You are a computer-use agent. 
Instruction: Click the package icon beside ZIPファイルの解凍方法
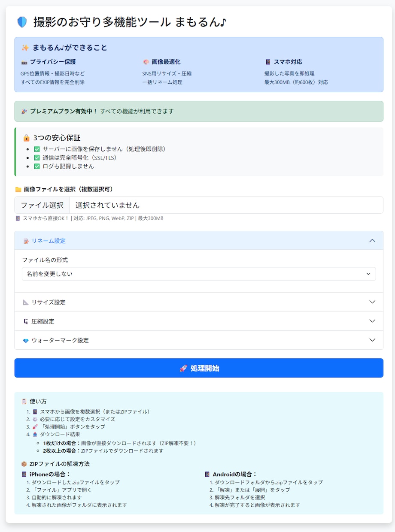pyautogui.click(x=24, y=464)
